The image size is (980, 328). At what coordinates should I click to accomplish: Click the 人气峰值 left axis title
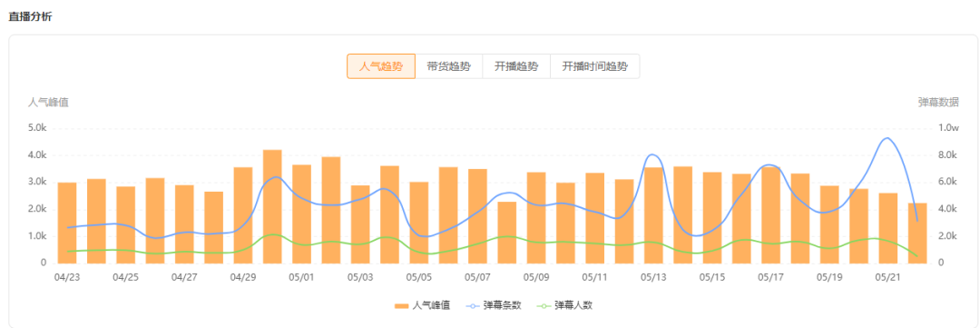coord(48,103)
